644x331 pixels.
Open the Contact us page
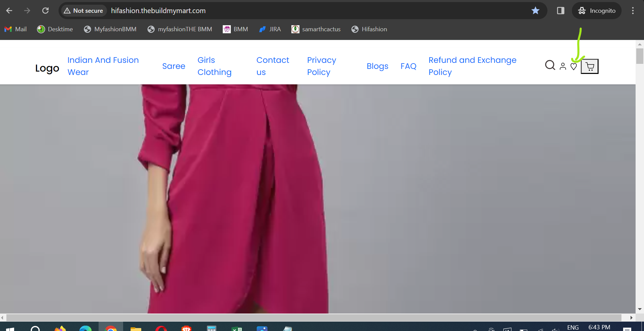click(x=273, y=66)
